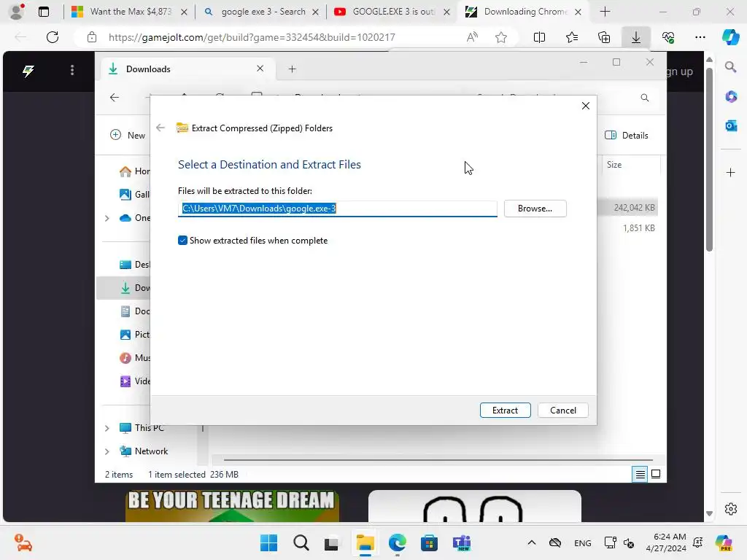Screen dimensions: 747x560
Task: Show hidden system tray icons
Action: tap(532, 542)
